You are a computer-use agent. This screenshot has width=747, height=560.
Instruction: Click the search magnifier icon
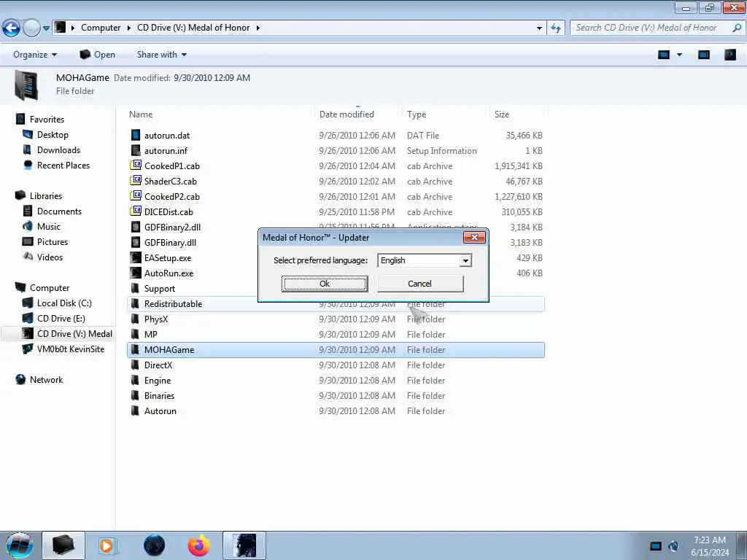737,28
